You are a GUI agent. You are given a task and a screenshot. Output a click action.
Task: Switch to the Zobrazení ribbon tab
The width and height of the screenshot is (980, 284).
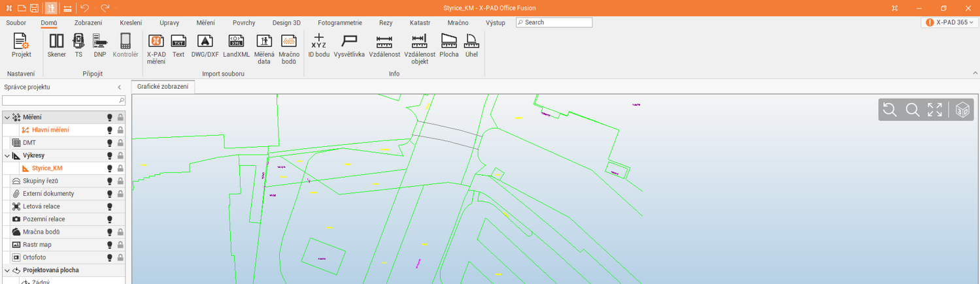point(88,23)
